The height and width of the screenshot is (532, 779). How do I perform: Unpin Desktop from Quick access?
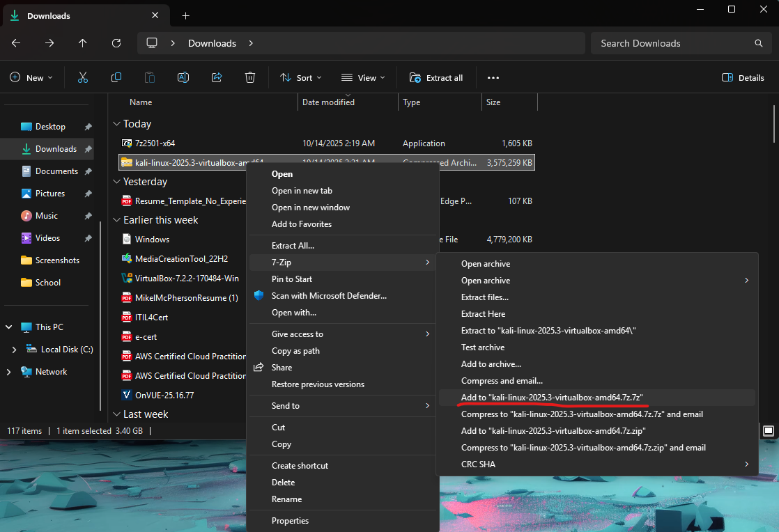[x=88, y=127]
